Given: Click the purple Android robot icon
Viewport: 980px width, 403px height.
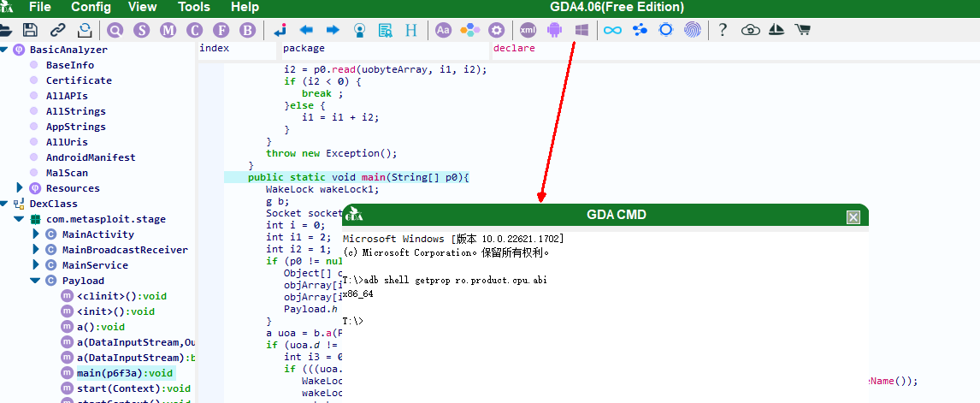Looking at the screenshot, I should [554, 29].
